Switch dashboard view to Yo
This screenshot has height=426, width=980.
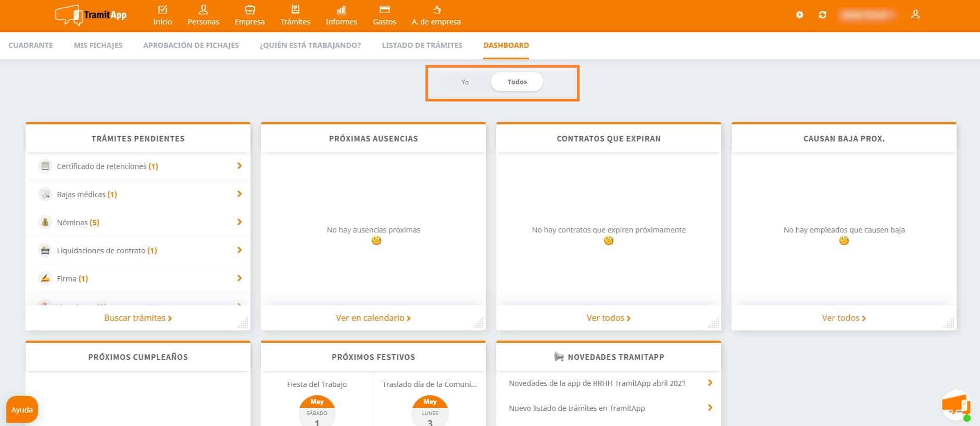[x=465, y=82]
